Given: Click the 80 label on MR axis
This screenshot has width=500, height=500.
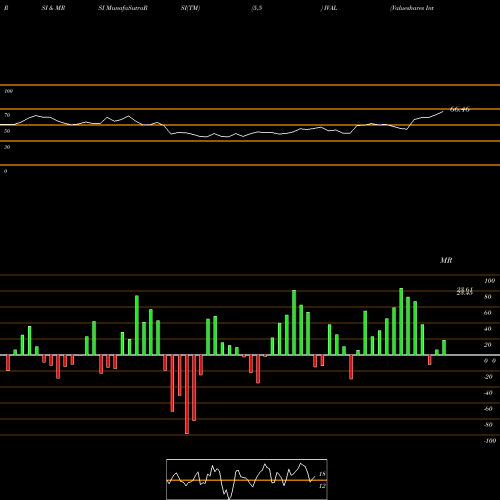Looking at the screenshot, I should [488, 297].
